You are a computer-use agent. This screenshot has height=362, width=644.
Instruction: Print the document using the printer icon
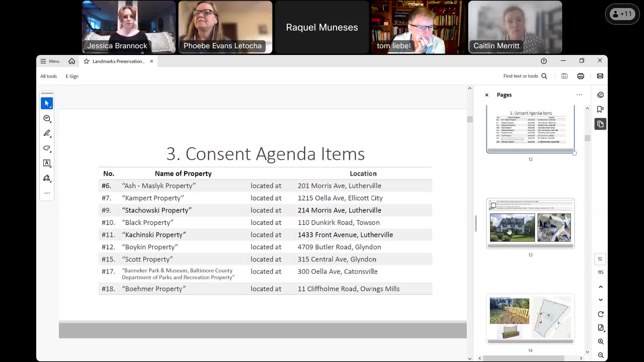(x=581, y=76)
